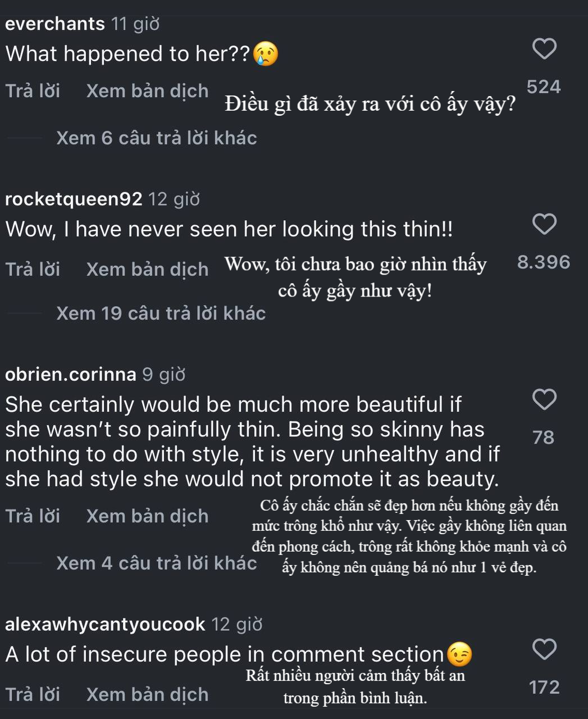This screenshot has height=719, width=588.
Task: Reply to rocketqueen92's comment
Action: [x=33, y=270]
